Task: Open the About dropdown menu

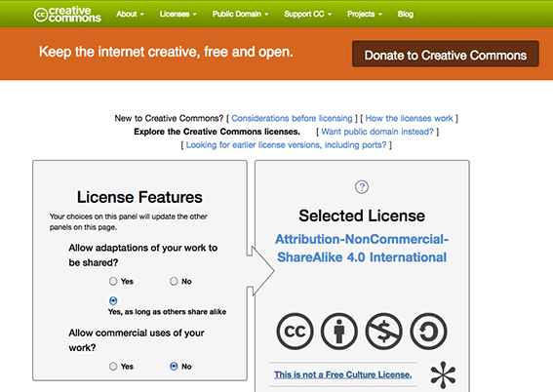Action: 130,14
